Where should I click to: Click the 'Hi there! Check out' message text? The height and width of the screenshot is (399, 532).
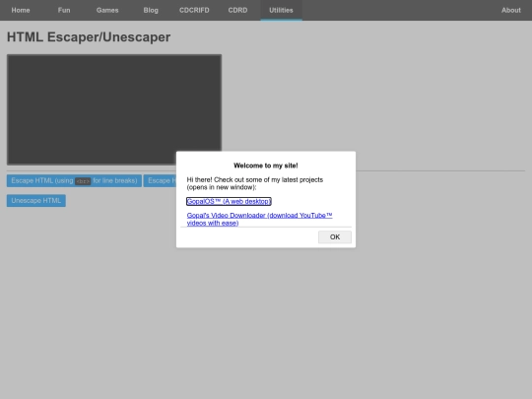pyautogui.click(x=255, y=183)
